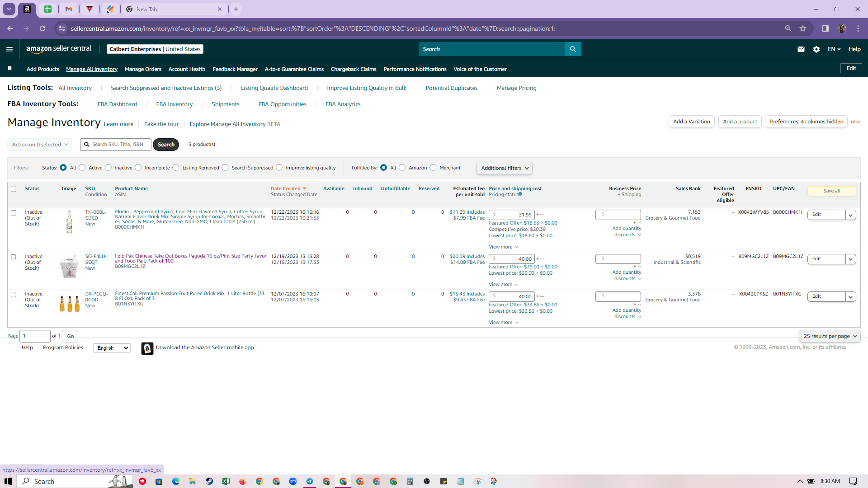This screenshot has width=868, height=488.
Task: Click the Amazon Seller Central logo
Action: point(59,49)
